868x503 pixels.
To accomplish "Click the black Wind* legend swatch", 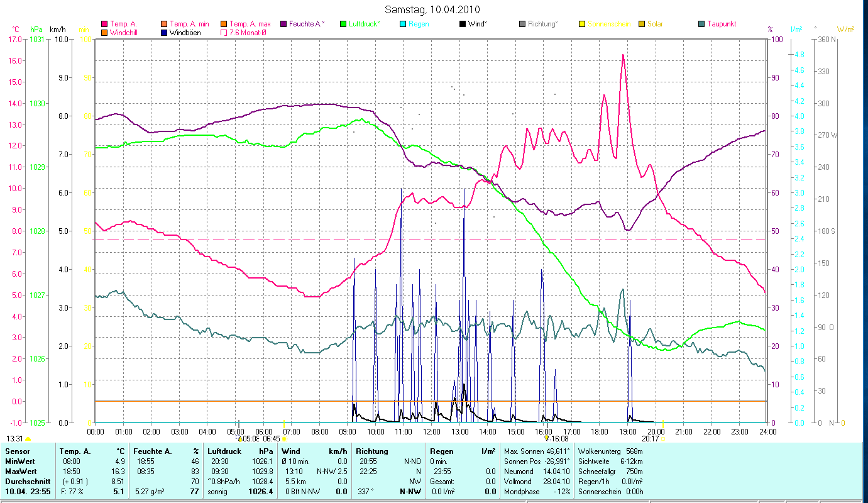I will [463, 24].
